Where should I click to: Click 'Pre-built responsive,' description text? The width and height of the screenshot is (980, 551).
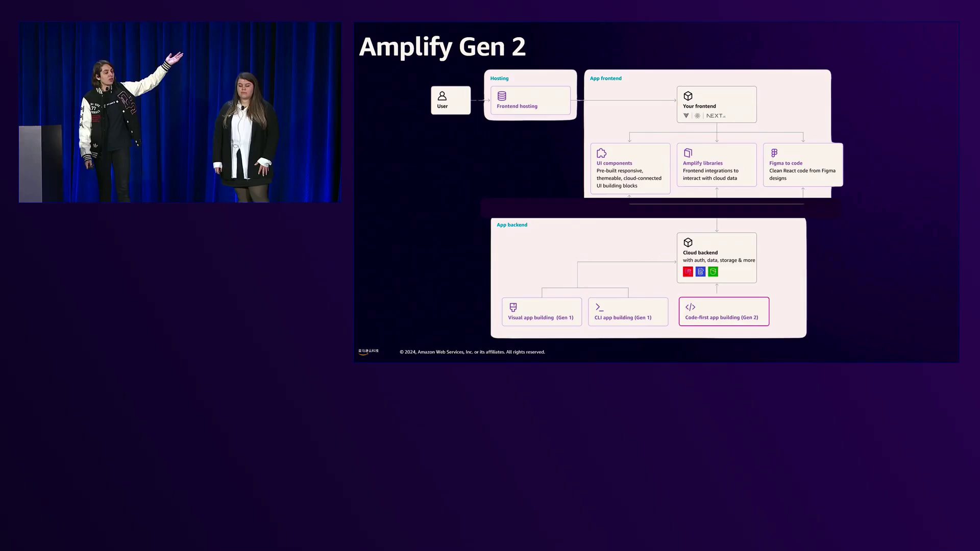pos(620,171)
